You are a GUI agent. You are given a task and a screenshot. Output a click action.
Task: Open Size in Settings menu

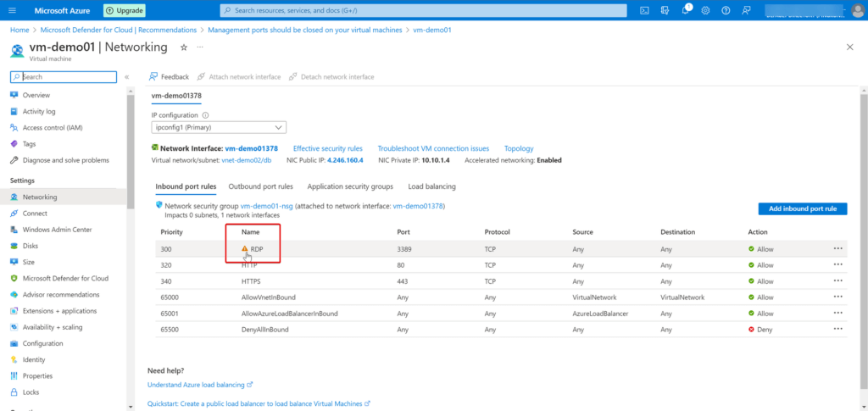pos(28,262)
